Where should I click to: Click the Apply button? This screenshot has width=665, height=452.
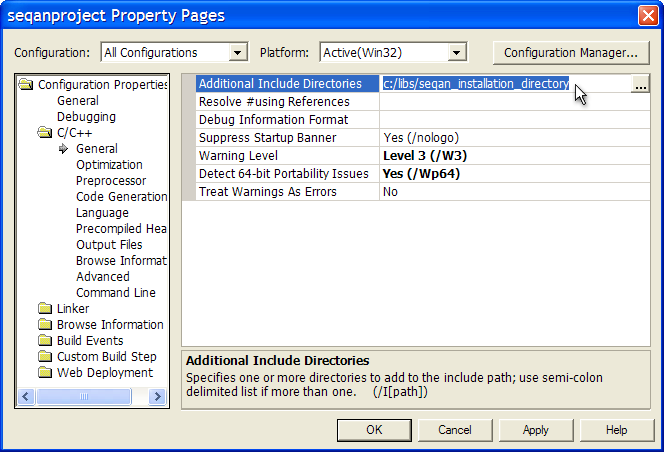(x=536, y=430)
